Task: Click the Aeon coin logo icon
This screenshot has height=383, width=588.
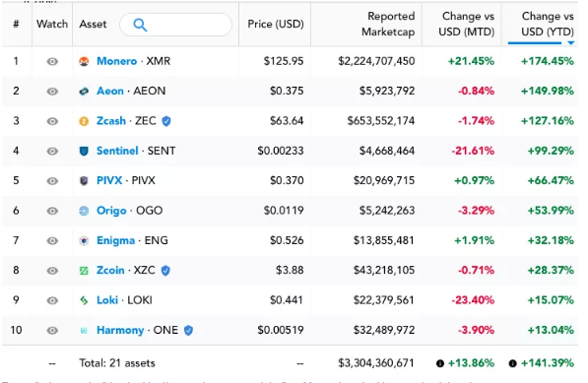Action: [84, 91]
